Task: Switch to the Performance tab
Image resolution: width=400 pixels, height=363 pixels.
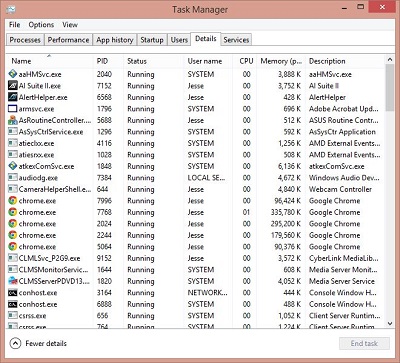Action: (68, 40)
